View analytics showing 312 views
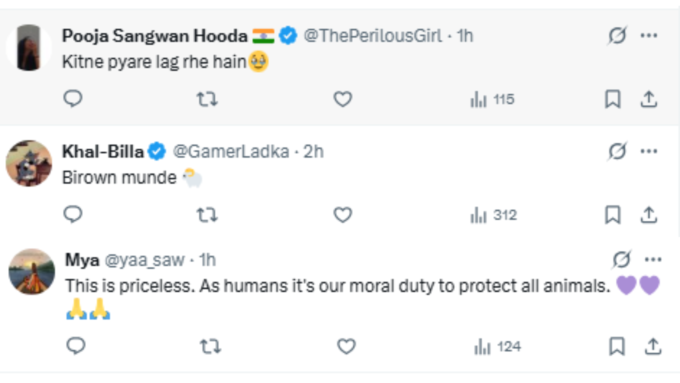Screen dimensions: 680x383 pyautogui.click(x=494, y=215)
